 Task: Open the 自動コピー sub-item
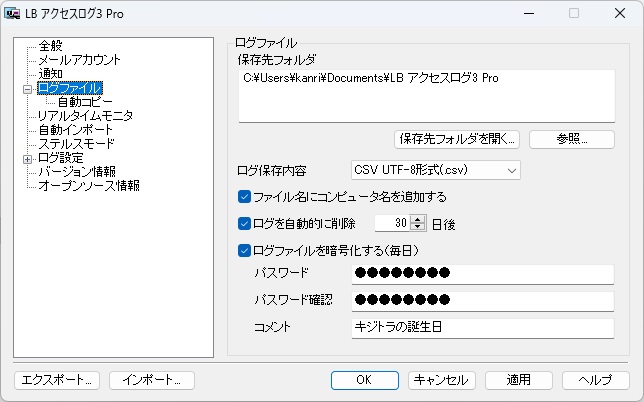[85, 102]
